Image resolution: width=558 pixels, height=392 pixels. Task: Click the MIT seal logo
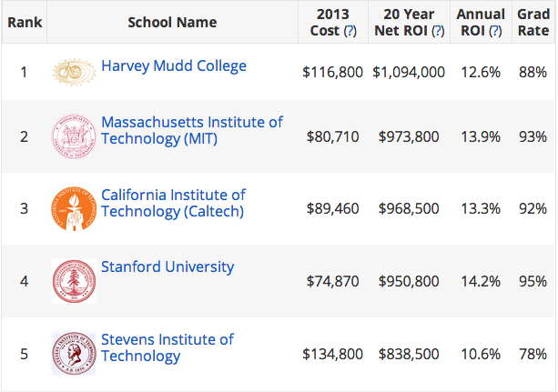tap(74, 136)
